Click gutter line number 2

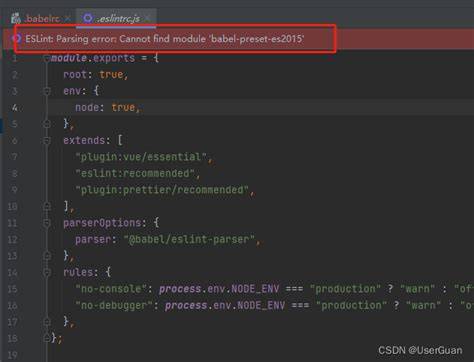coord(14,75)
